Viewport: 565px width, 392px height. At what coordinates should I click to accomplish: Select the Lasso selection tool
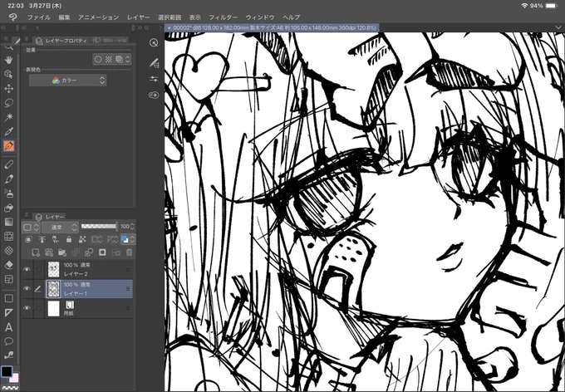[8, 103]
